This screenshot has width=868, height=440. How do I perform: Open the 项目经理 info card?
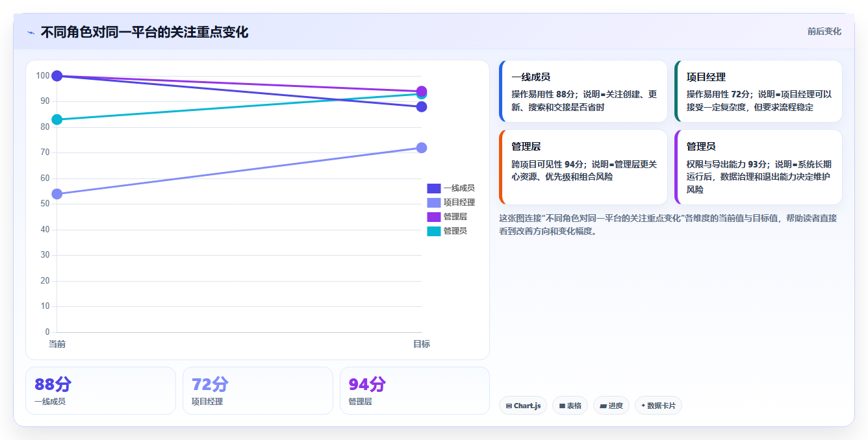pyautogui.click(x=759, y=91)
